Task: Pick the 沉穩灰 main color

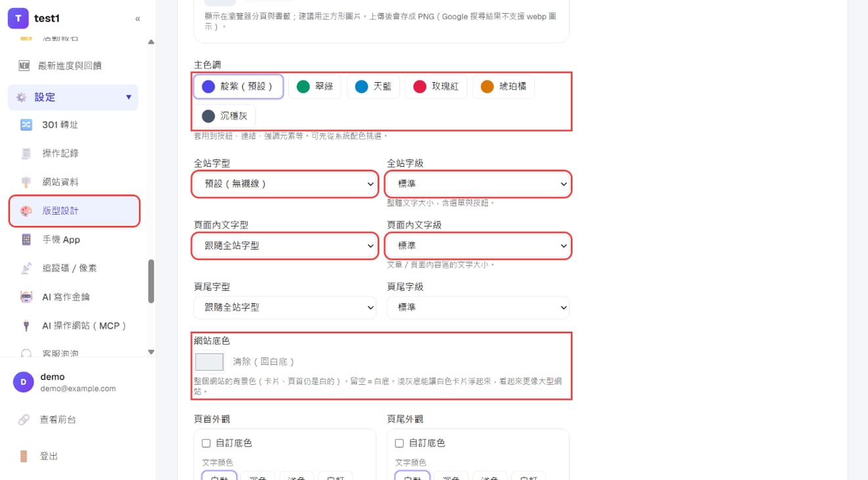Action: tap(225, 116)
